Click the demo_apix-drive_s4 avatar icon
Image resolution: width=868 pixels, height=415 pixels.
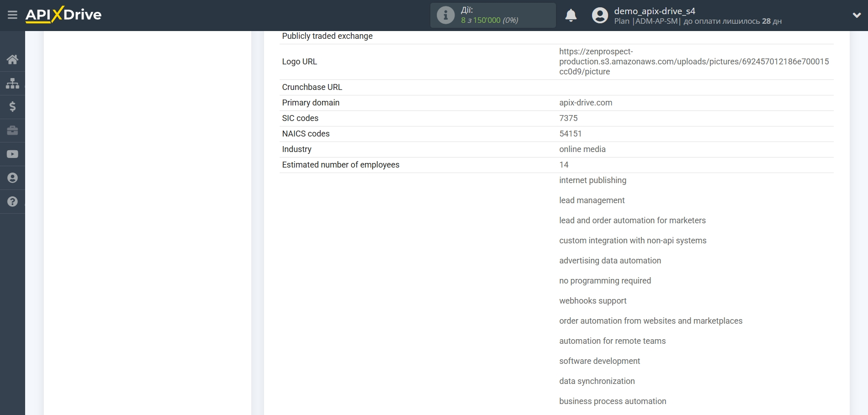pos(600,15)
